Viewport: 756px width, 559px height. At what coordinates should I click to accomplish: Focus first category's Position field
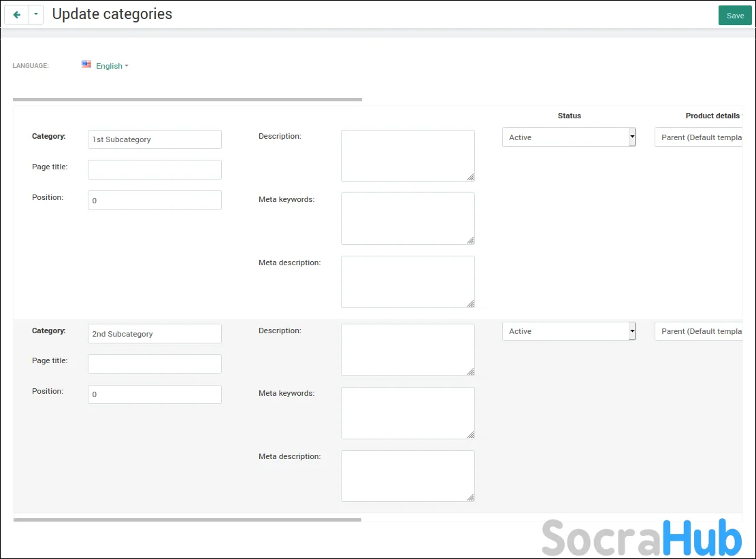(x=154, y=201)
